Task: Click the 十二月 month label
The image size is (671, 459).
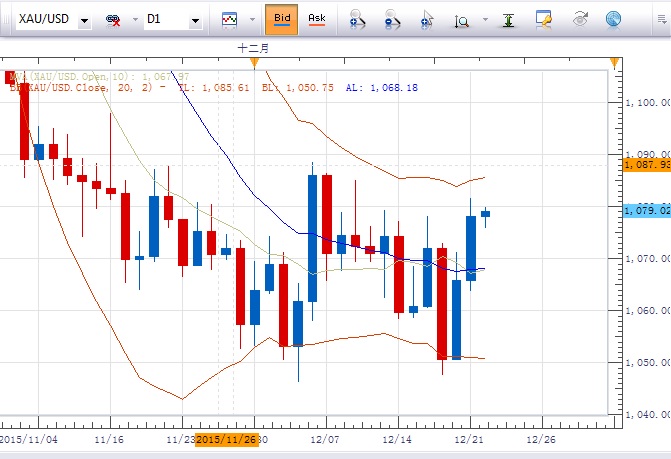Action: [253, 48]
